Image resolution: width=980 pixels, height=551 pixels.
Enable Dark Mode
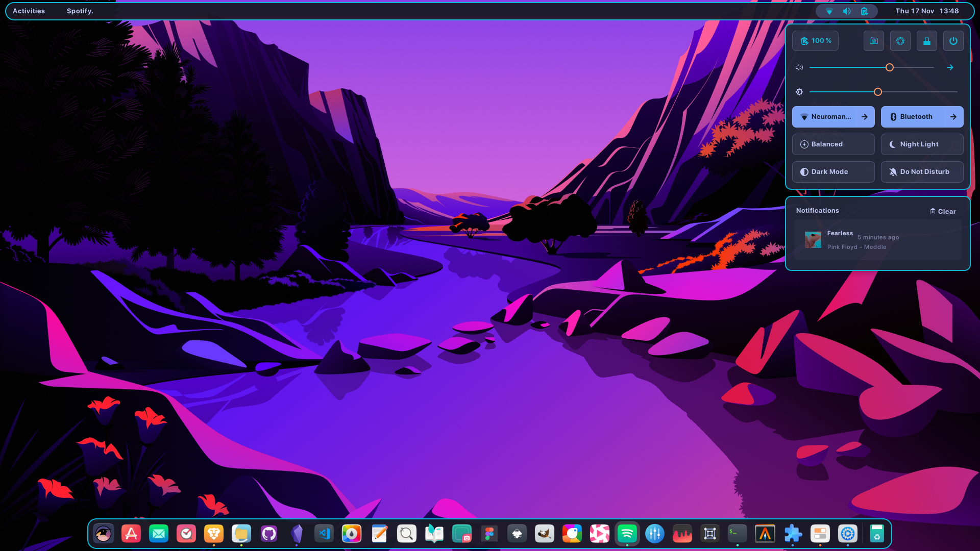pyautogui.click(x=834, y=172)
